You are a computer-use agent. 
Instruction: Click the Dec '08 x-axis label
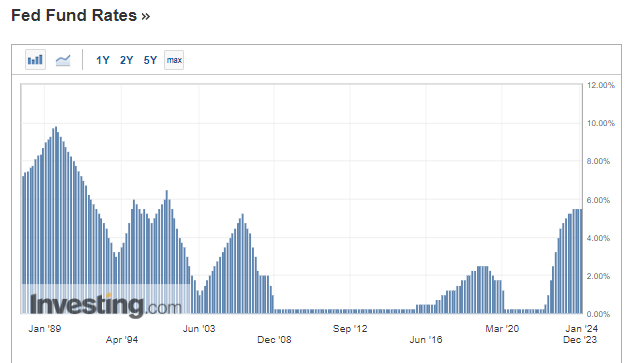click(274, 339)
